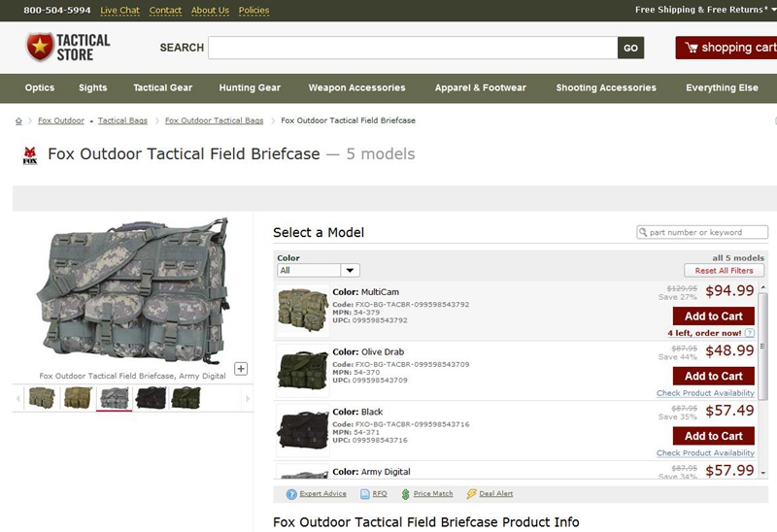Select the black gallery thumbnail
The height and width of the screenshot is (532, 777).
coord(152,398)
